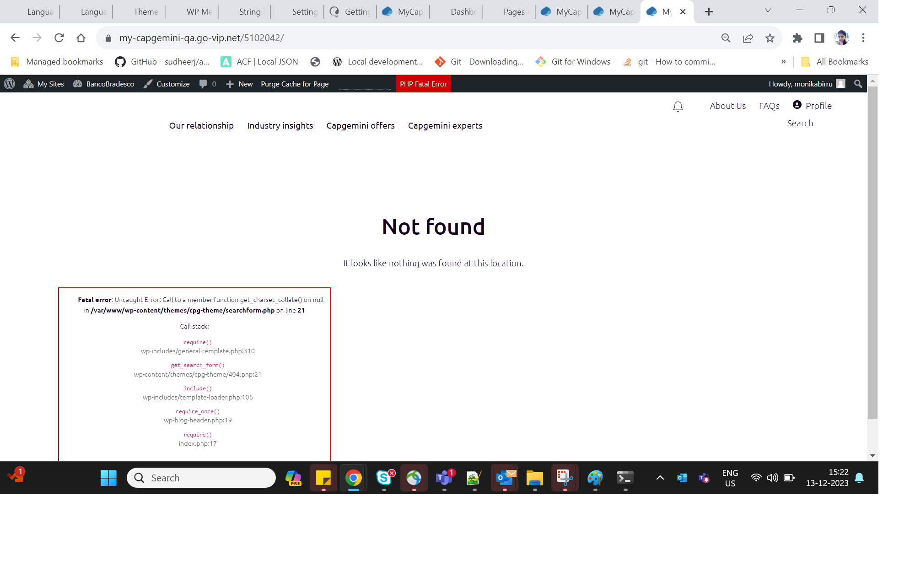Click Purge Cache for Page

(x=295, y=84)
